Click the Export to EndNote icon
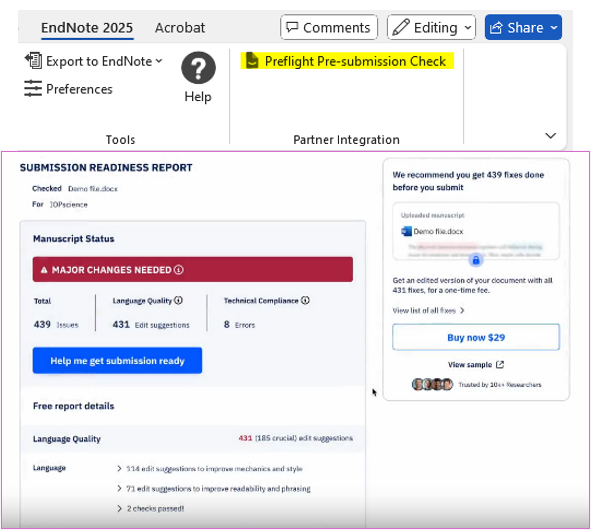This screenshot has height=532, width=595. coord(33,61)
